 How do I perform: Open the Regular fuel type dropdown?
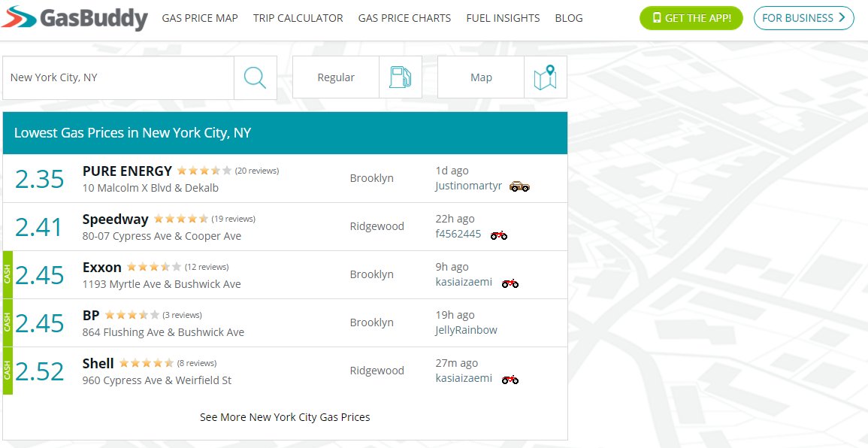click(x=336, y=77)
